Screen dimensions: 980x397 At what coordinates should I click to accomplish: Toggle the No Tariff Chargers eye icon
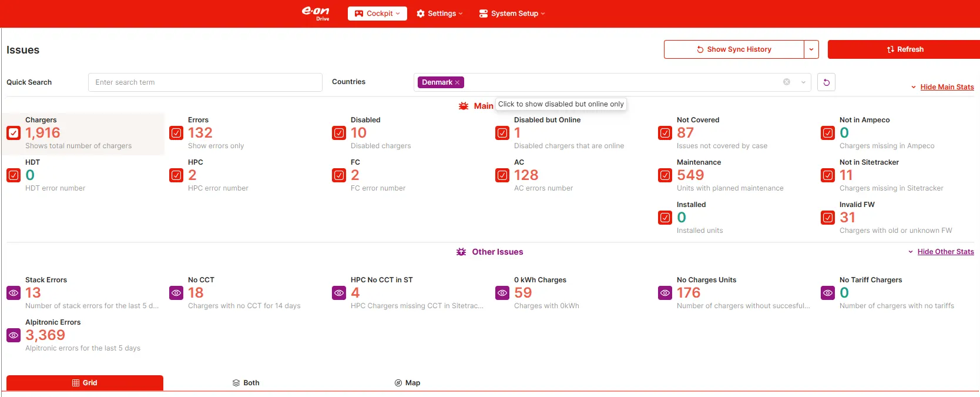tap(828, 292)
